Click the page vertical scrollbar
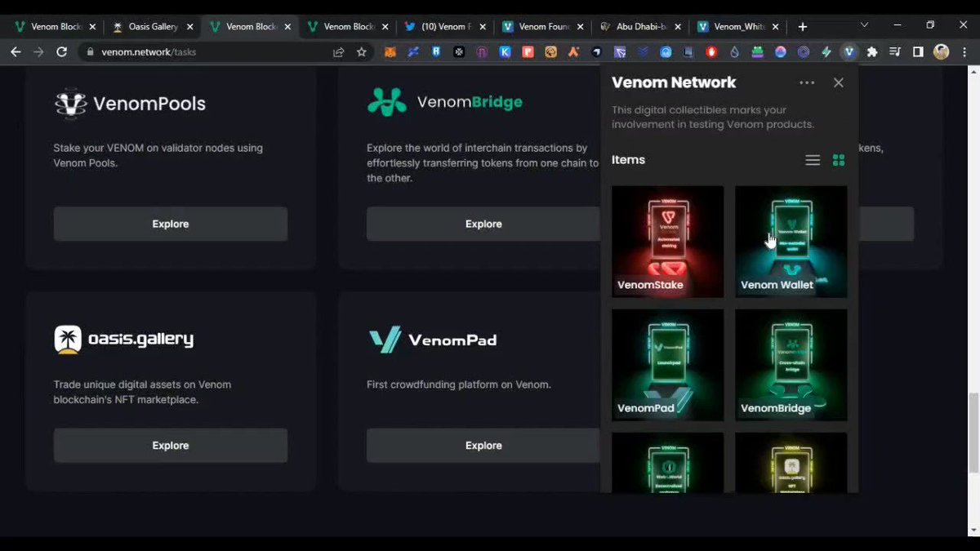 (x=973, y=433)
